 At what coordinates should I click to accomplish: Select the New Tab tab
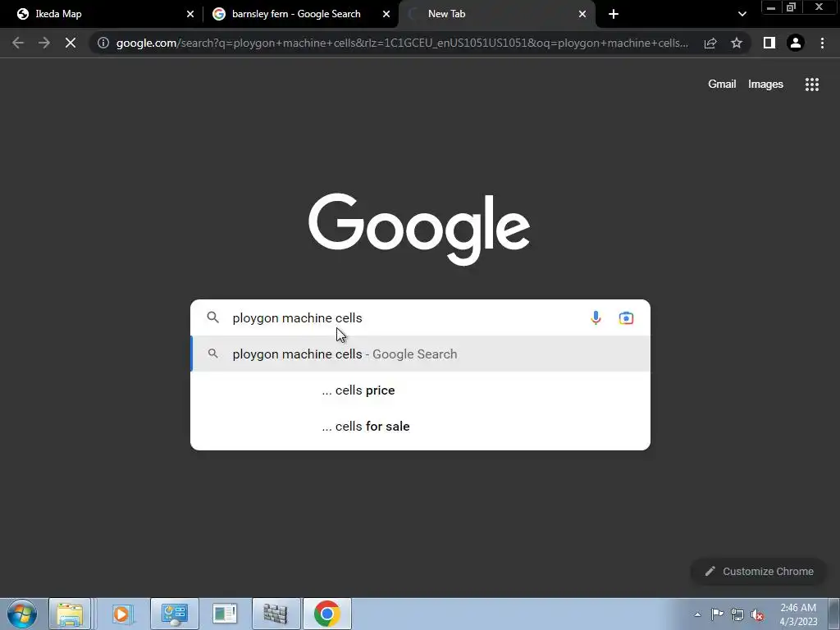(496, 14)
